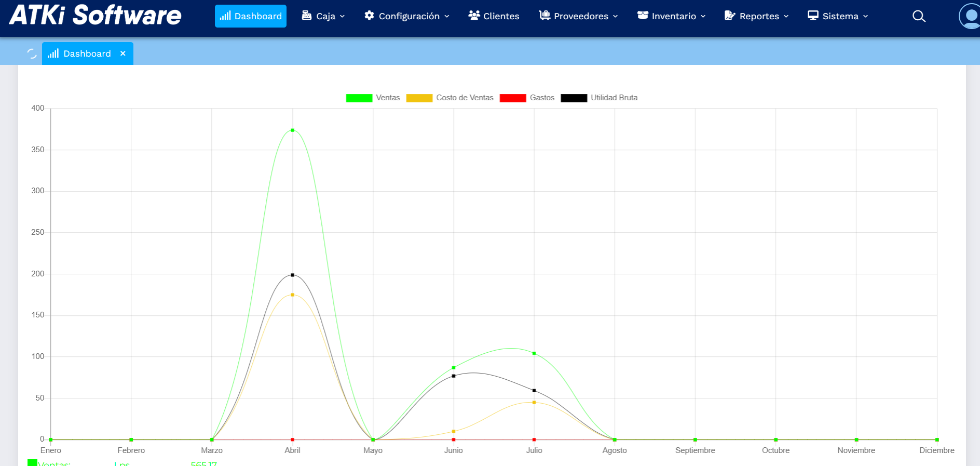
Task: Expand the Reportes dropdown chevron
Action: tap(786, 17)
